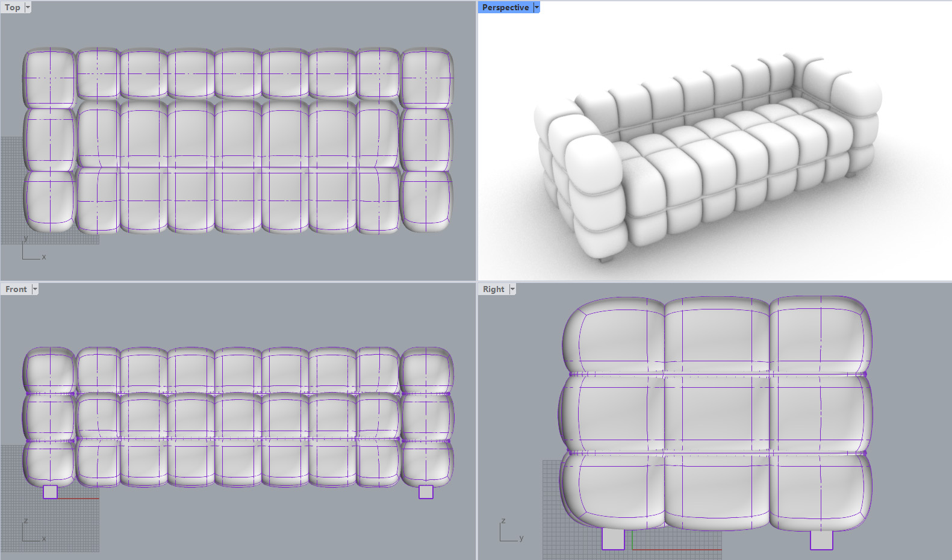Open the Perspective viewport dropdown arrow
This screenshot has height=560, width=952.
(x=537, y=7)
